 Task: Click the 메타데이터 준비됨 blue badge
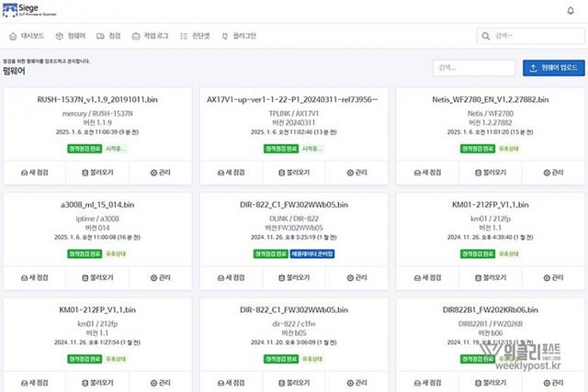click(x=312, y=252)
